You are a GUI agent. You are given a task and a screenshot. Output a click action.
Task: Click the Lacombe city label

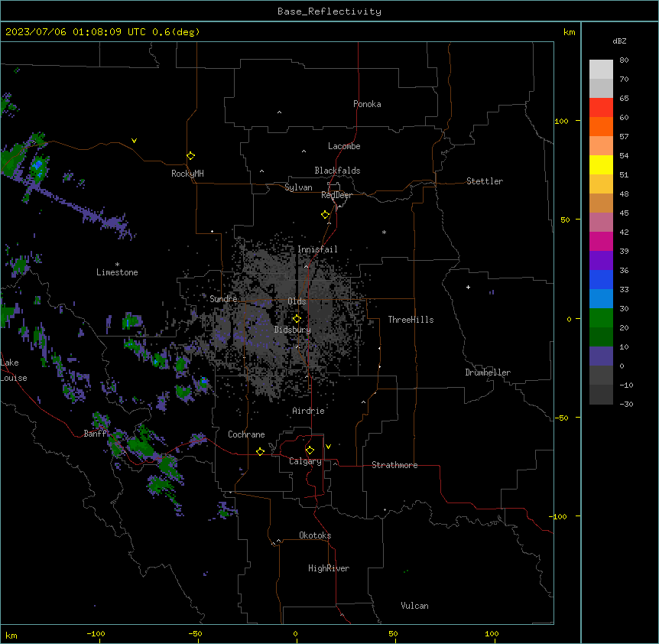click(x=344, y=146)
